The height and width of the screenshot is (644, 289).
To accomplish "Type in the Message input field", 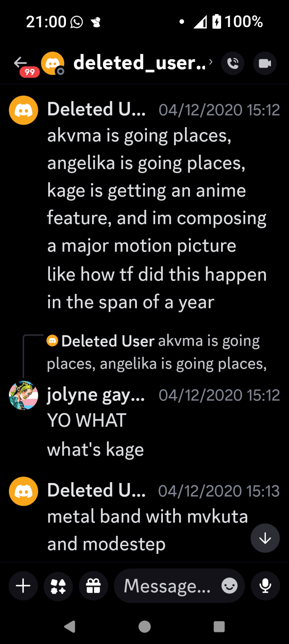I will pyautogui.click(x=167, y=586).
